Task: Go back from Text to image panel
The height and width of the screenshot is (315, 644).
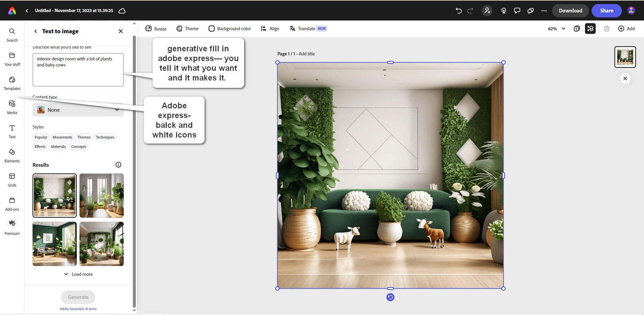Action: coord(36,31)
